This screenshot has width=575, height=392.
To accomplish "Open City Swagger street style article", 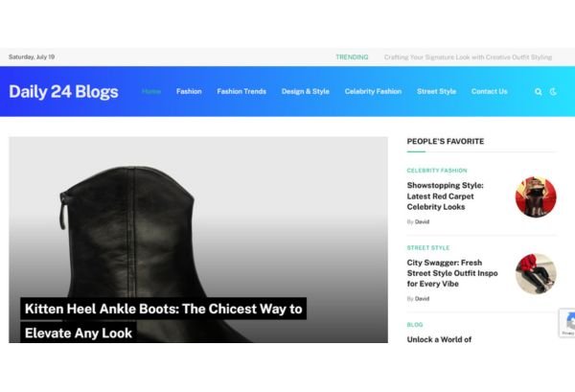I will 452,273.
